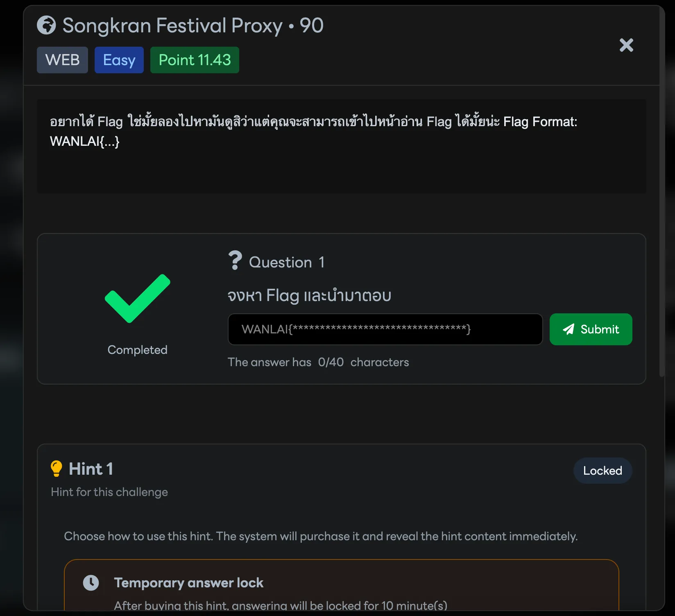Click the Locked badge on Hint 1
Screen dimensions: 675x616
[603, 471]
